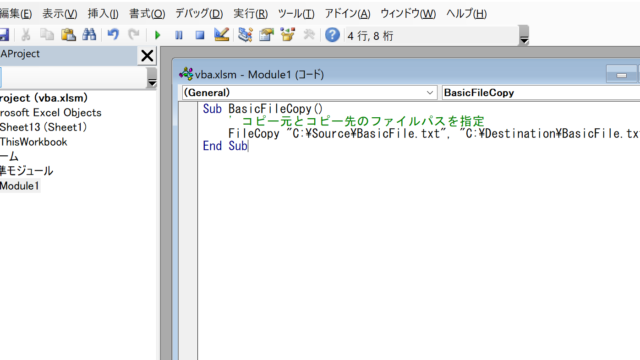
Task: Open the アドイン(A) menu
Action: [x=347, y=13]
